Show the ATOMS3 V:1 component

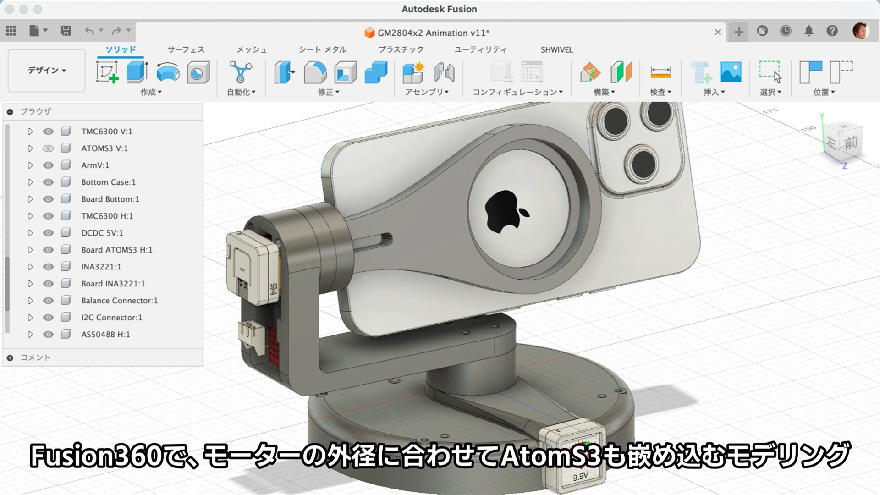coord(48,148)
